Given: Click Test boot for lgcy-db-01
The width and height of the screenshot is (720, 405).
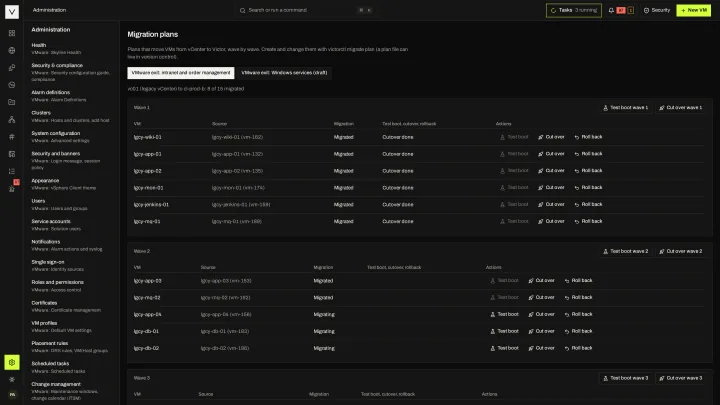Looking at the screenshot, I should (x=504, y=331).
